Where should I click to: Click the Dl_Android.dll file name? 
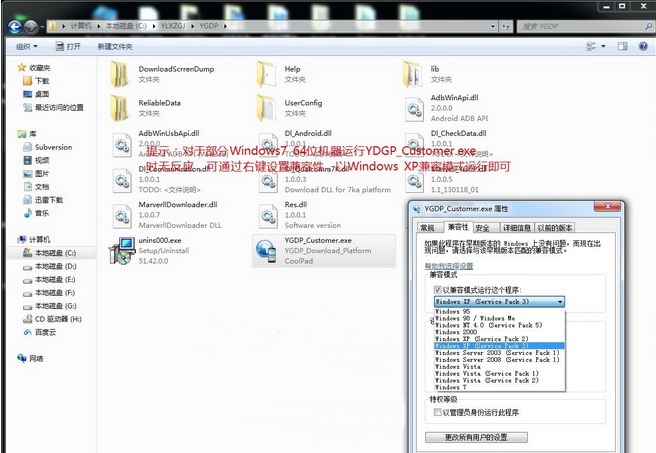point(308,133)
